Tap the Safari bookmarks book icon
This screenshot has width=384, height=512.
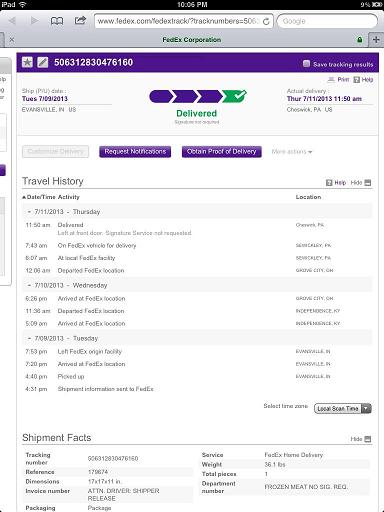click(x=57, y=21)
